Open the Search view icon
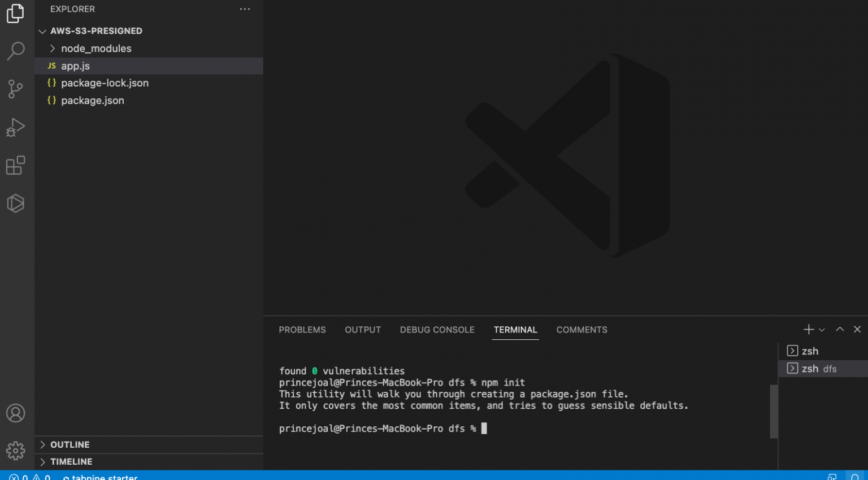Image resolution: width=868 pixels, height=480 pixels. (15, 51)
